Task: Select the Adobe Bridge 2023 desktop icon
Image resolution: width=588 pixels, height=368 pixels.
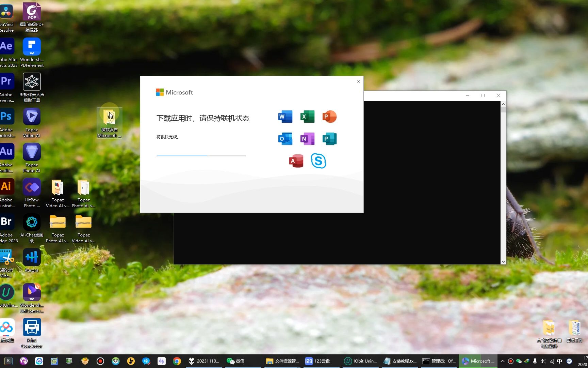Action: [x=7, y=228]
